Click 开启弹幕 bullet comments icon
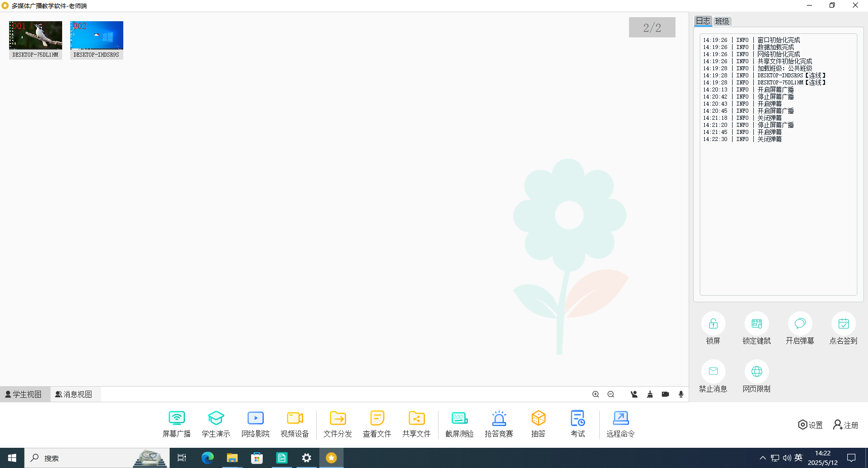The width and height of the screenshot is (868, 468). pos(800,323)
